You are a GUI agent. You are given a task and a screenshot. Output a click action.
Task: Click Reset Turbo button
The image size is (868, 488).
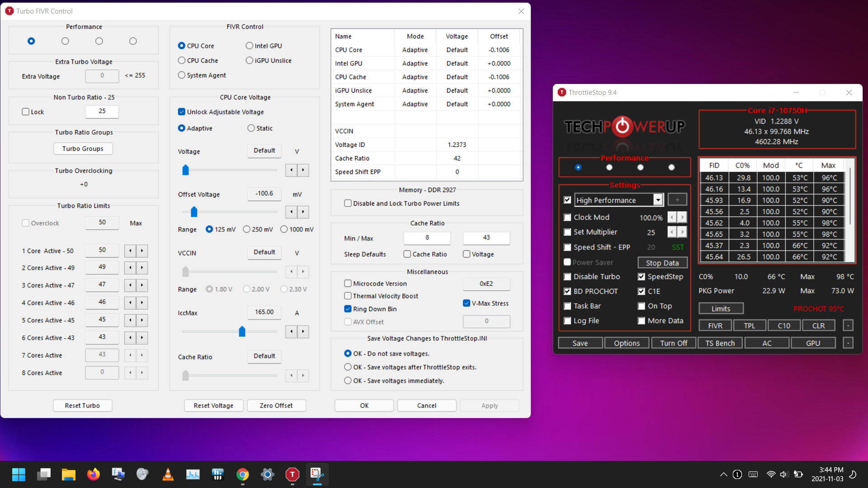coord(82,405)
